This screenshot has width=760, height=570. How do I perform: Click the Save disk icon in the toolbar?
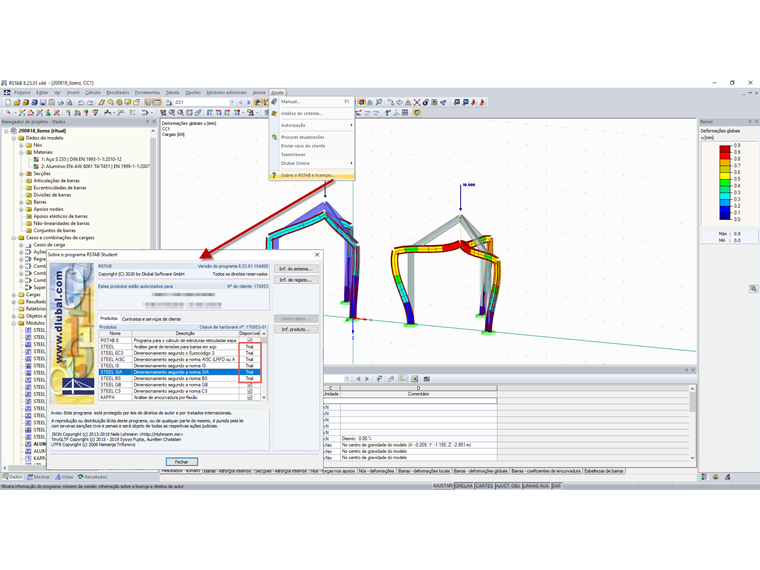tap(43, 102)
